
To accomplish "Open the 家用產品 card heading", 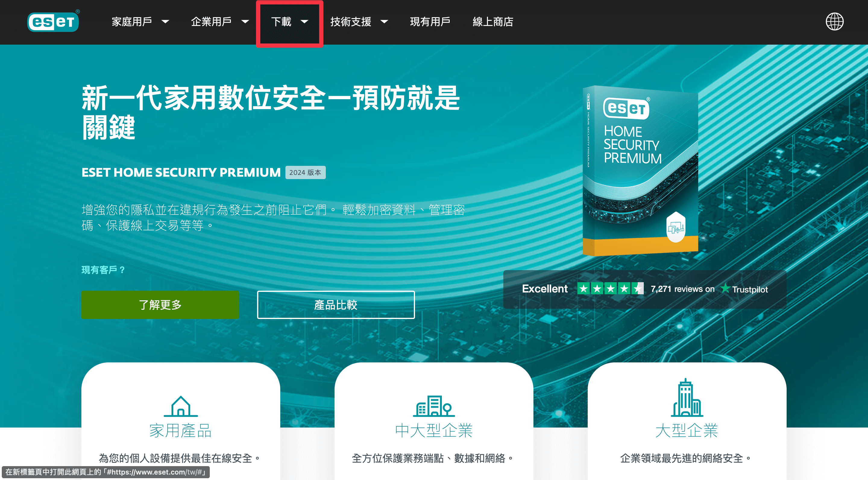I will [181, 431].
